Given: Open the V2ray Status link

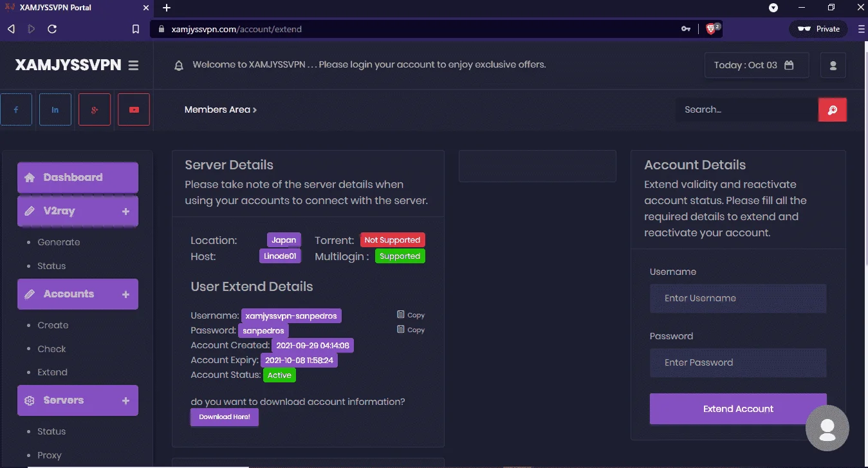Looking at the screenshot, I should (x=51, y=266).
